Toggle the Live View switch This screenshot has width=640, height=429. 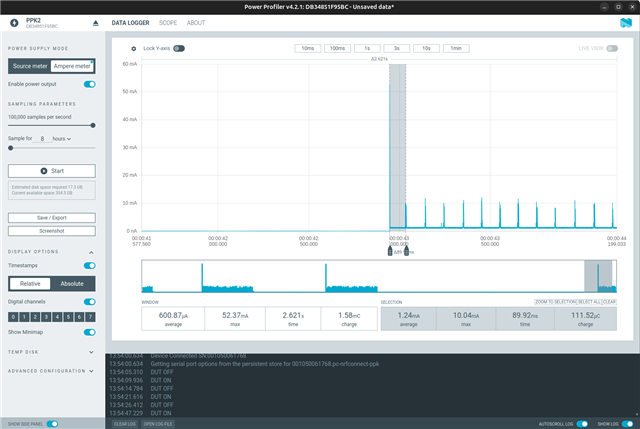612,48
